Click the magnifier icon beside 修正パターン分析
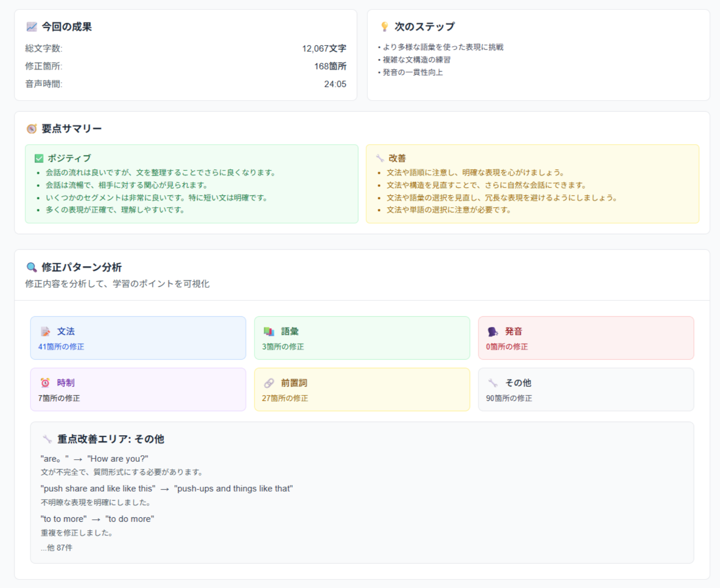The image size is (720, 588). point(31,267)
